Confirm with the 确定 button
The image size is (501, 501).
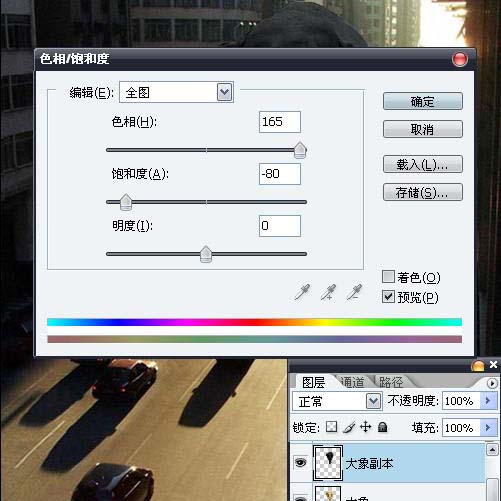tap(423, 101)
